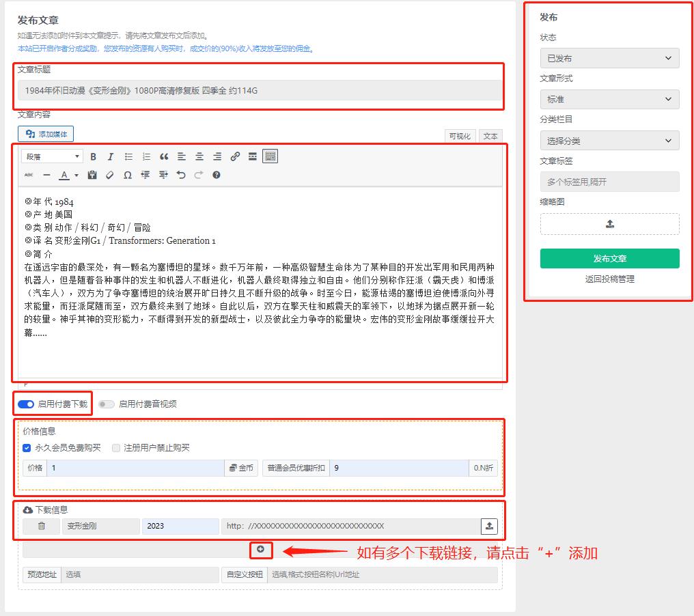The height and width of the screenshot is (616, 694).
Task: Click the line ◎年 代 1984 in the editor
Action: [49, 201]
